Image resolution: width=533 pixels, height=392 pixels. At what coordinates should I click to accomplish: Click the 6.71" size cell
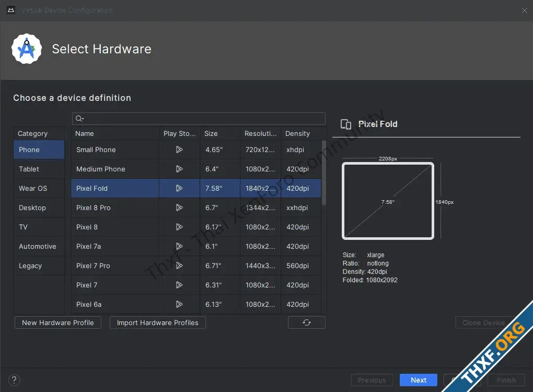220,266
